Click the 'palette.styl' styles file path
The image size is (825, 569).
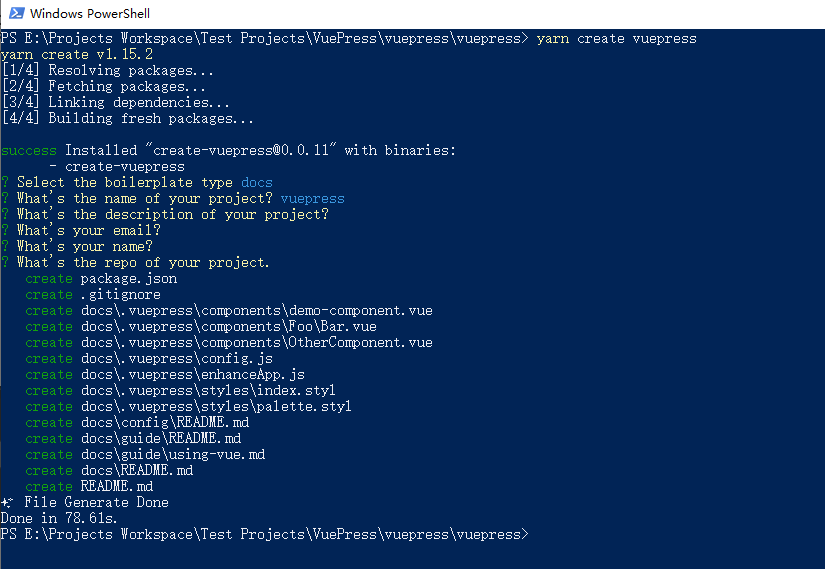(x=216, y=407)
